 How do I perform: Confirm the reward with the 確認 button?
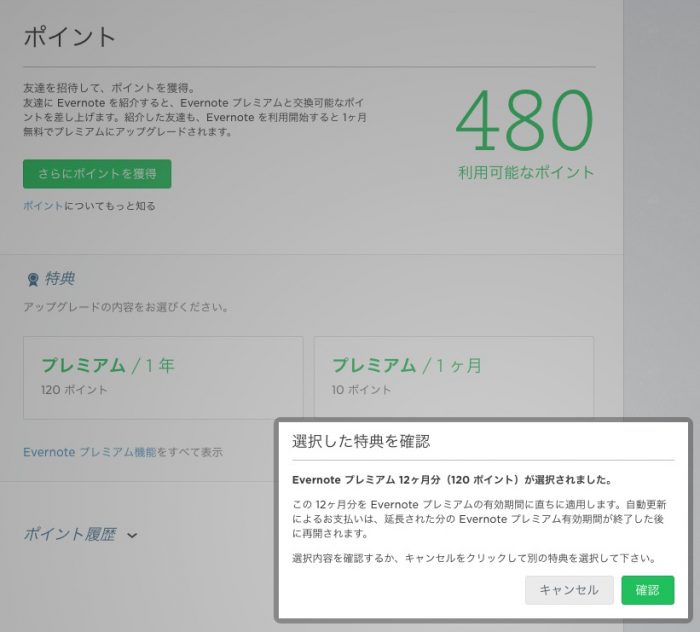click(x=647, y=590)
